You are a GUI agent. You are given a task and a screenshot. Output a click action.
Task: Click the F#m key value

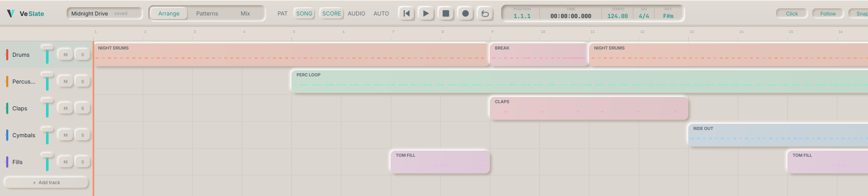pyautogui.click(x=668, y=16)
